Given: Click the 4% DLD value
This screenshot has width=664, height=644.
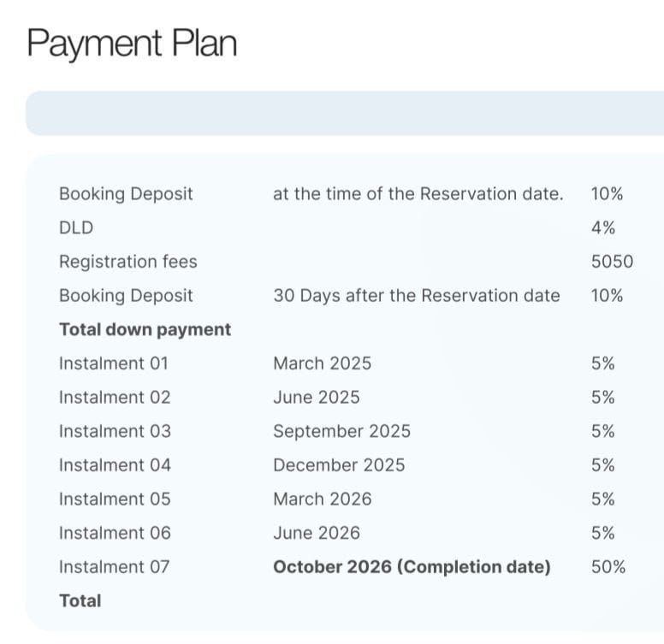Looking at the screenshot, I should point(602,227).
